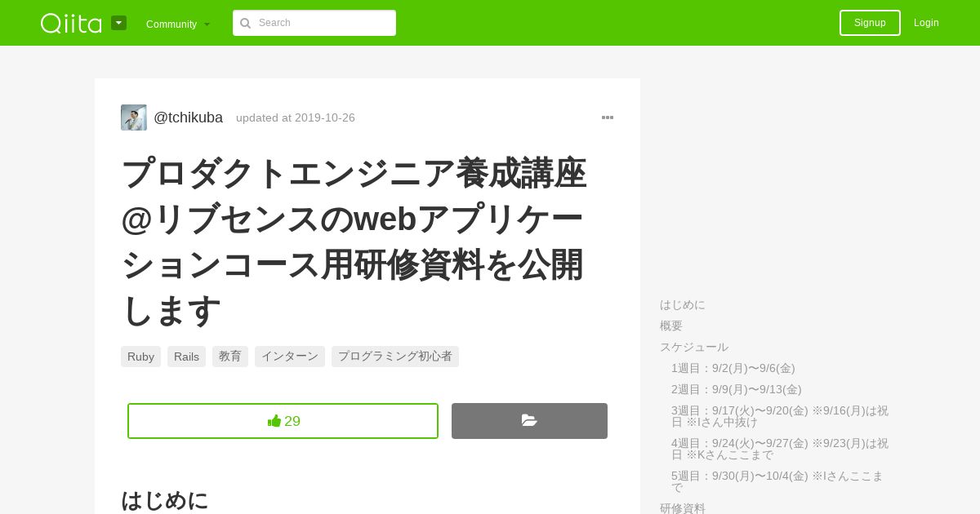Click the updated at 2019-10-26 text

[296, 117]
